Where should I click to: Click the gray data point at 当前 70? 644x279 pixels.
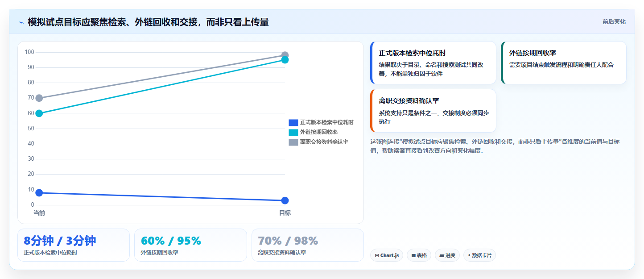click(39, 98)
